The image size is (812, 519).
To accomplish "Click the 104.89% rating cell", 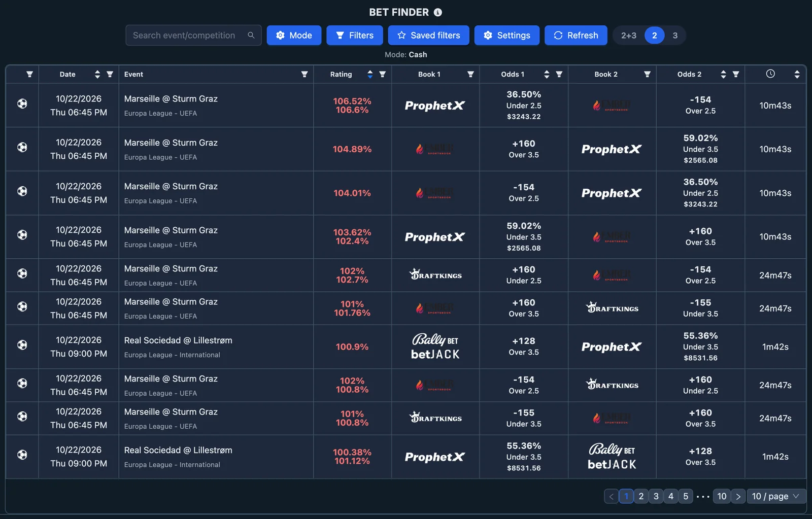I will [x=352, y=149].
